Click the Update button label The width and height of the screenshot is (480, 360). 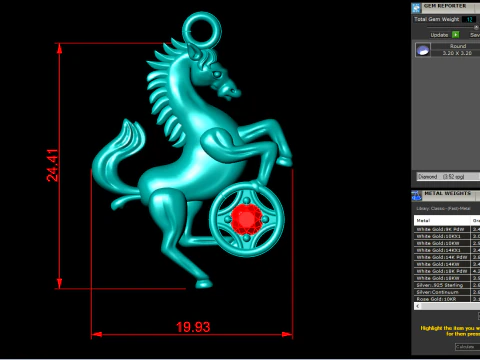[x=439, y=35]
